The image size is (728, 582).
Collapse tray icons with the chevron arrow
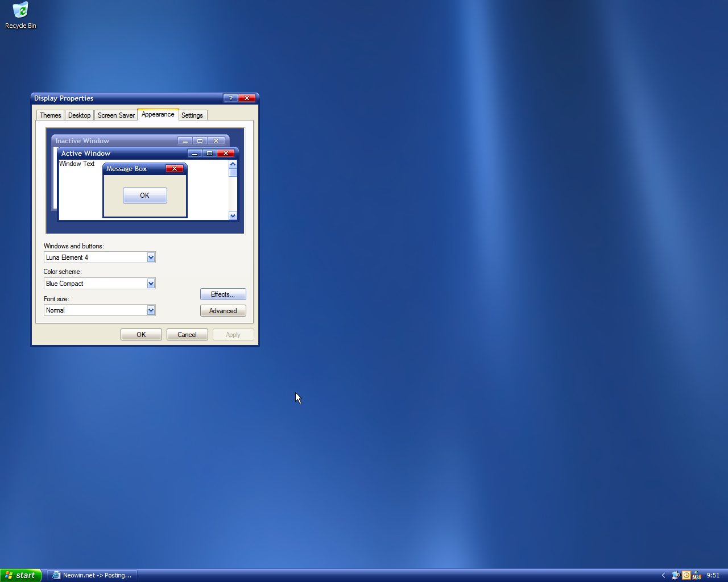coord(663,575)
